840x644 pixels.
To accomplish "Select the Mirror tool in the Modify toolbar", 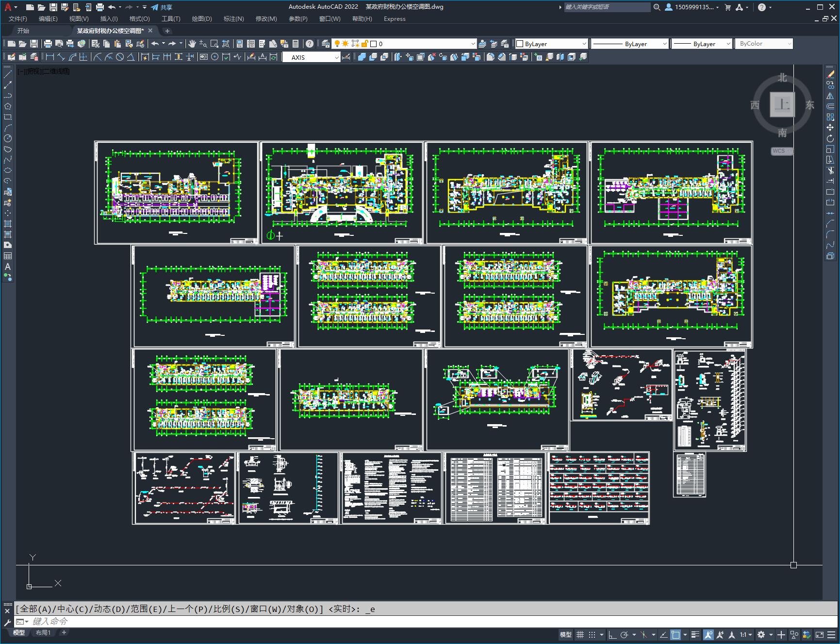I will [830, 96].
